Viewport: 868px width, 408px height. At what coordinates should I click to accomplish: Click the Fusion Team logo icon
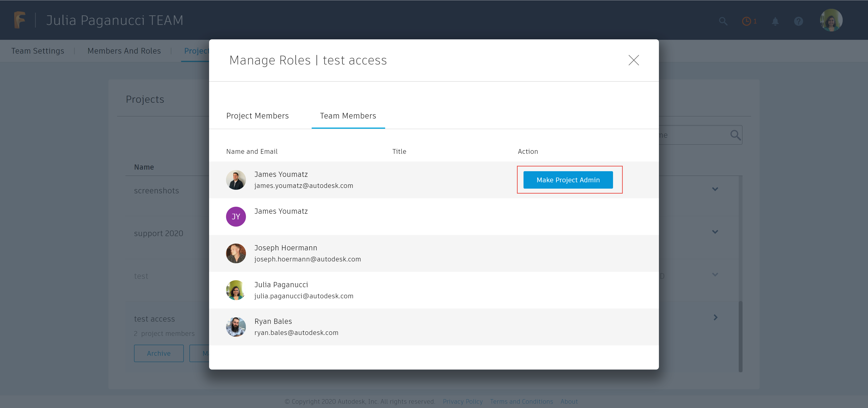19,20
